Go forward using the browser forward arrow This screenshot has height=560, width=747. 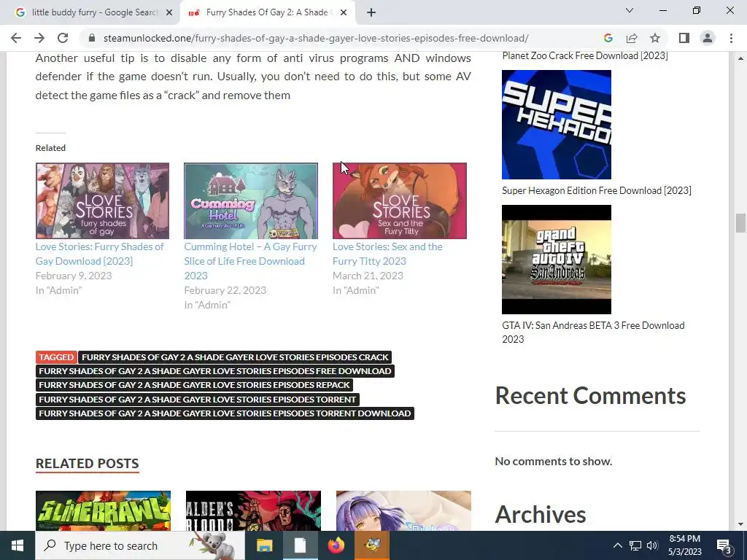click(x=39, y=38)
